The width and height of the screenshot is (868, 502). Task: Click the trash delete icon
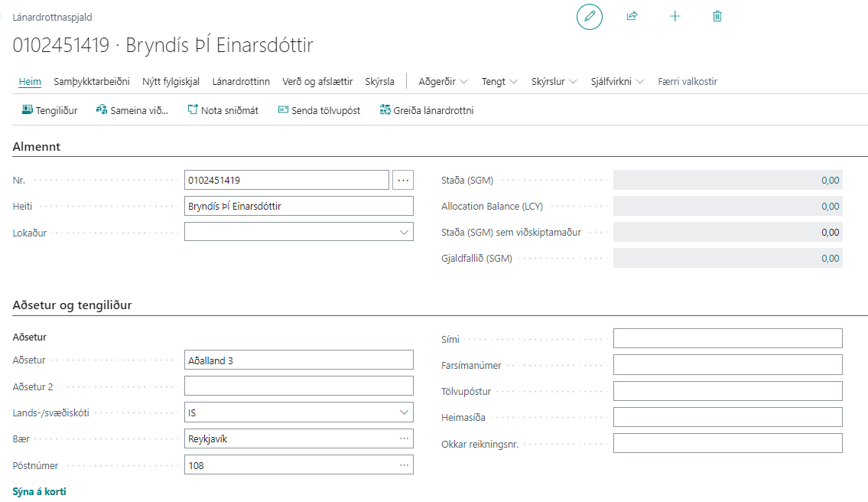pyautogui.click(x=717, y=16)
